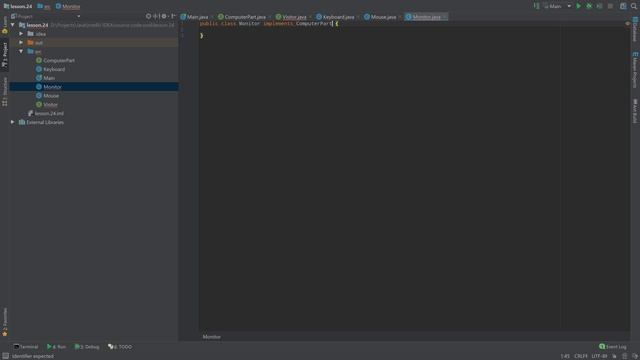Image resolution: width=640 pixels, height=360 pixels.
Task: Select Monitor class in project tree
Action: pos(52,87)
